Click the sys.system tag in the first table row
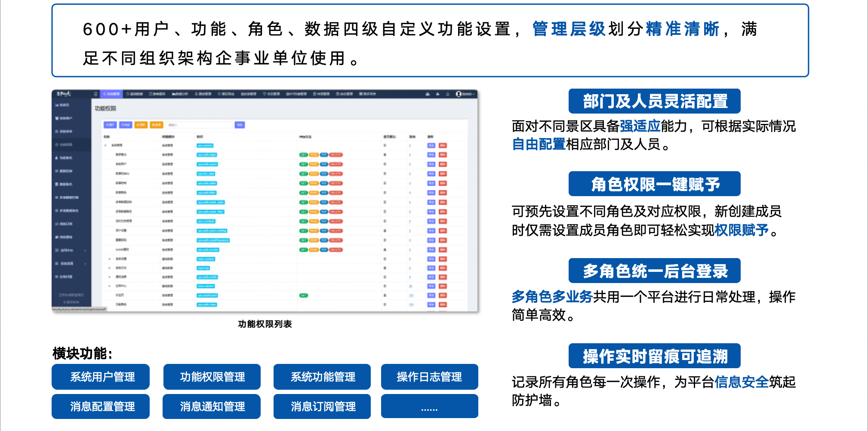868x431 pixels. click(205, 145)
